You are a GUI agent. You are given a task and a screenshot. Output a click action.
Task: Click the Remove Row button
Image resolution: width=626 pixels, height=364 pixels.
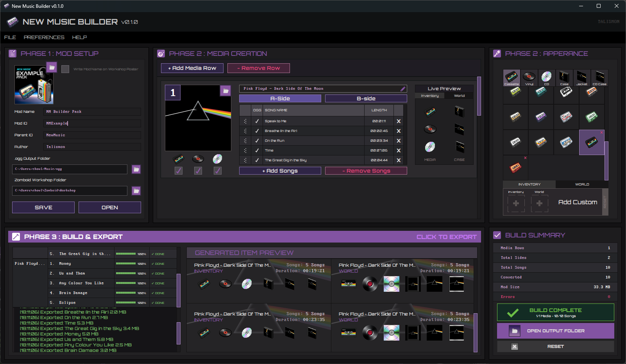[259, 68]
